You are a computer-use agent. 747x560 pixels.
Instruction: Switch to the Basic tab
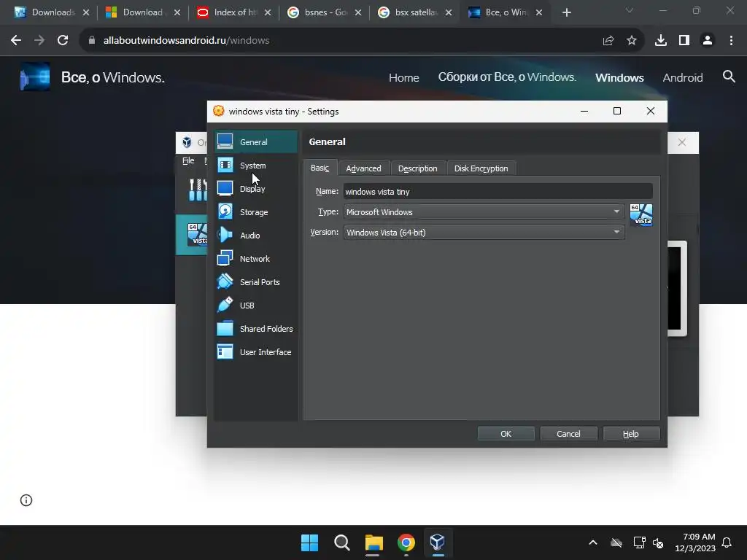pos(320,168)
